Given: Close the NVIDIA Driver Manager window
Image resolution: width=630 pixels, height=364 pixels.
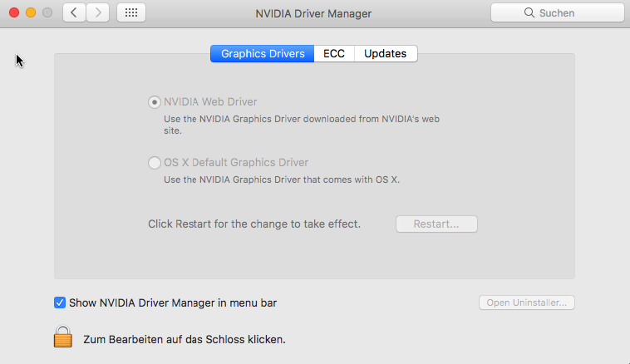Looking at the screenshot, I should click(14, 13).
